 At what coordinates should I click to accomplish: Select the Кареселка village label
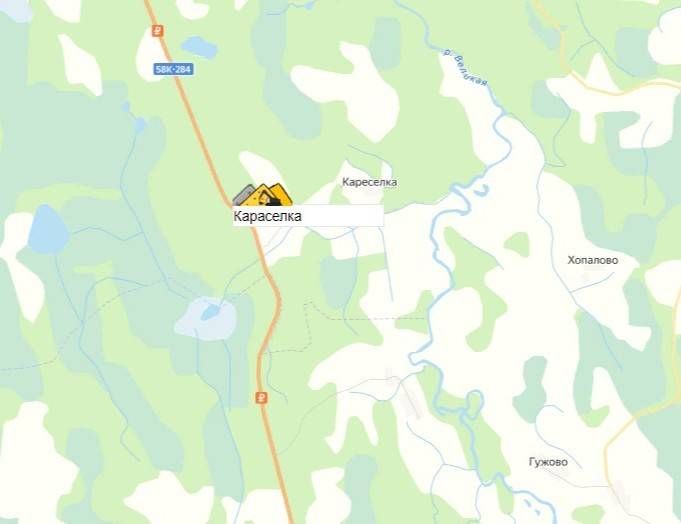(x=369, y=182)
